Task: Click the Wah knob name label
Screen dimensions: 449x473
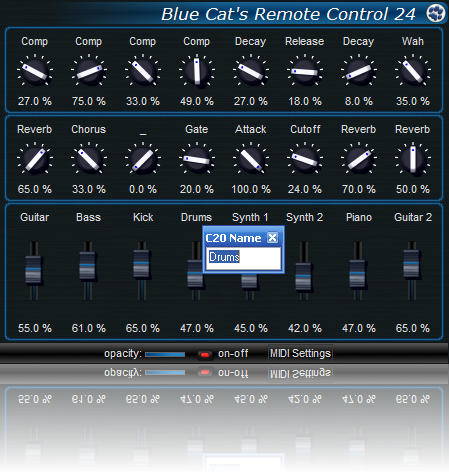Action: click(413, 41)
